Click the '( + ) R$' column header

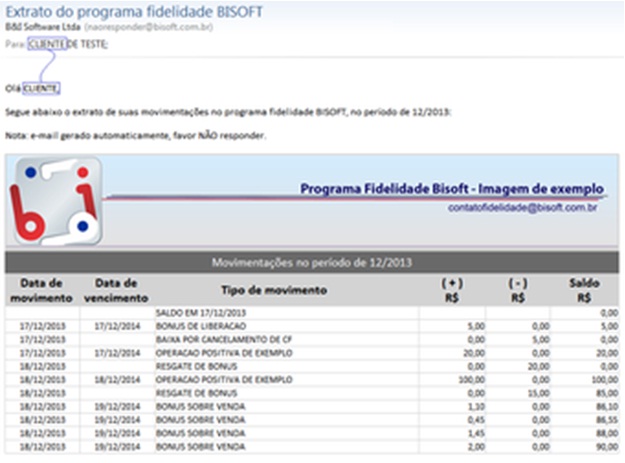pos(452,290)
